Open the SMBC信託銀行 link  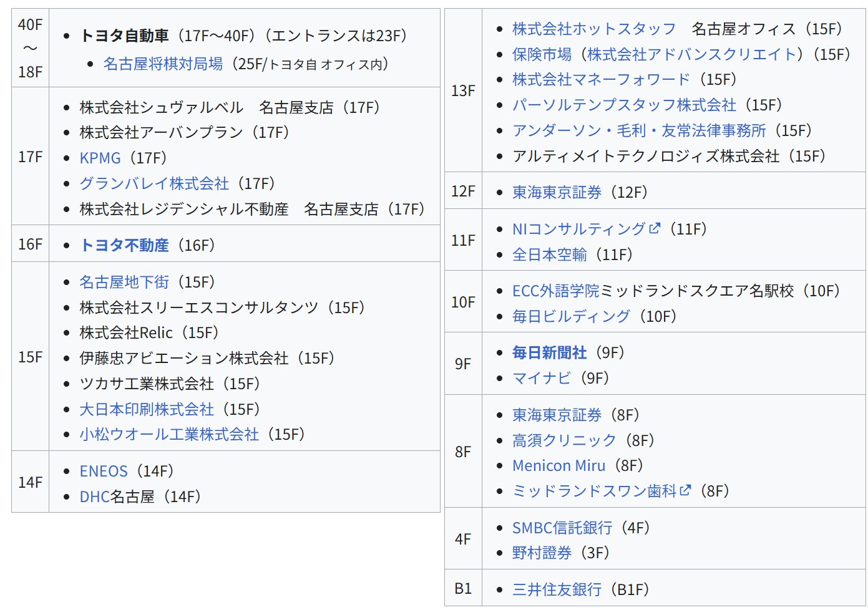[x=562, y=528]
